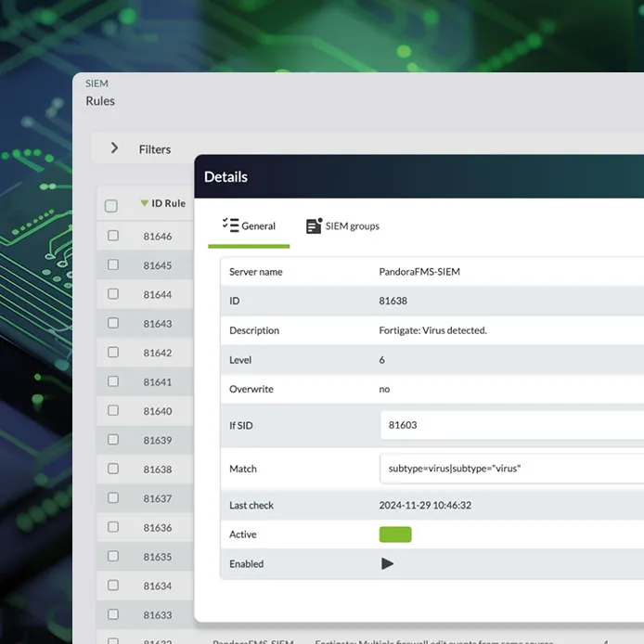Click description 'Fortigate: Virus detected.'
Image resolution: width=644 pixels, height=644 pixels.
click(x=433, y=330)
